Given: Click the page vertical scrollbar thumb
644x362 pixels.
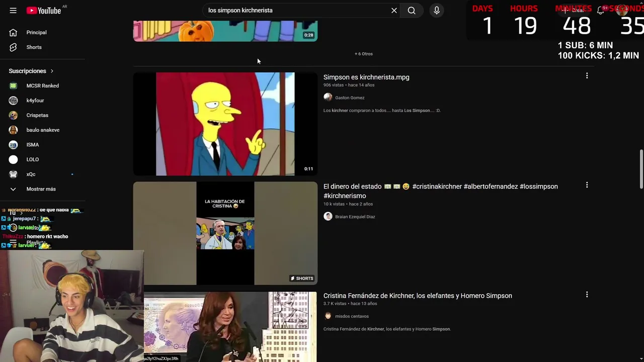Looking at the screenshot, I should (x=641, y=169).
